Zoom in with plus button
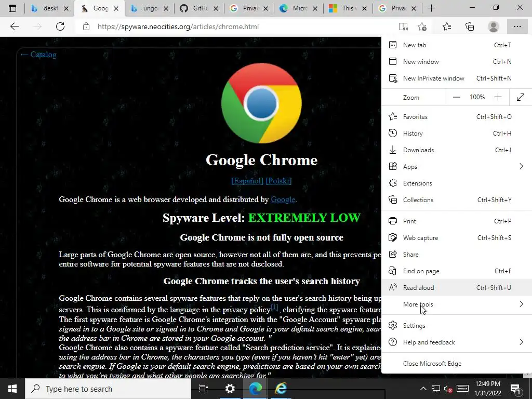 498,97
